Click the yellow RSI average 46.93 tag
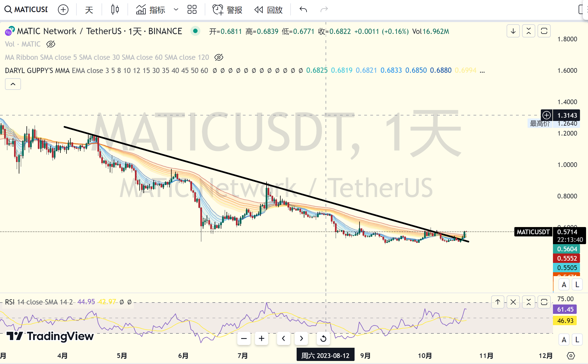The height and width of the screenshot is (364, 588). click(x=565, y=321)
